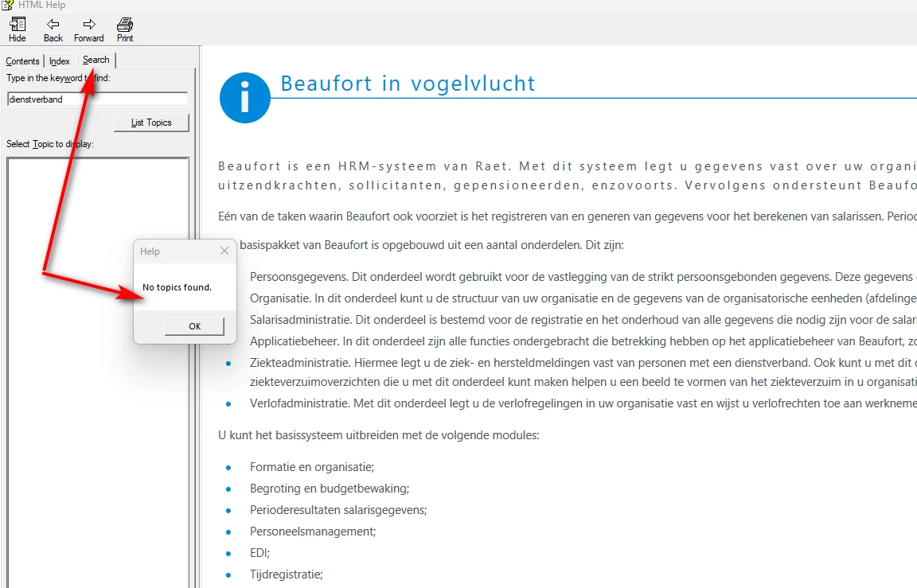
Task: Close the Help dialog with X
Action: pyautogui.click(x=224, y=251)
